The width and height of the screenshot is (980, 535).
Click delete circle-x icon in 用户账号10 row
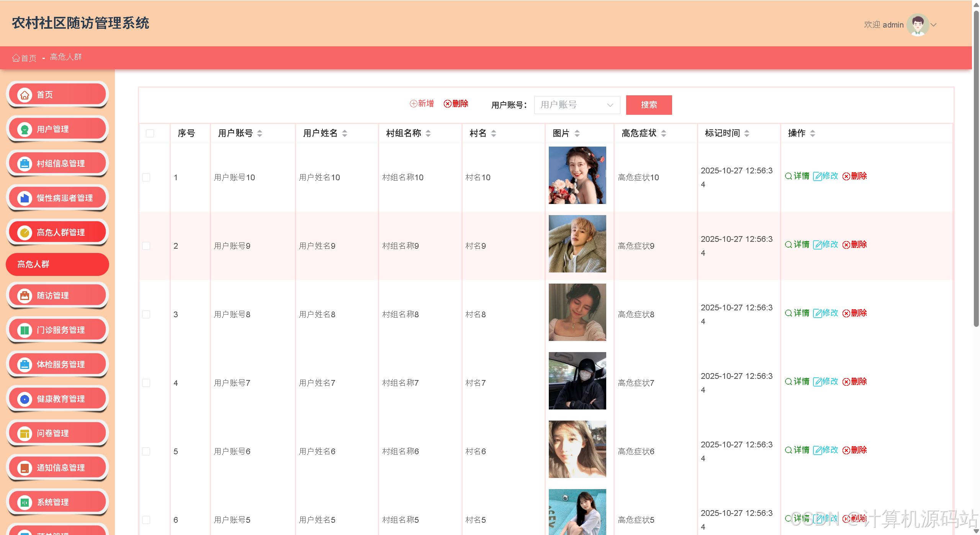point(846,176)
